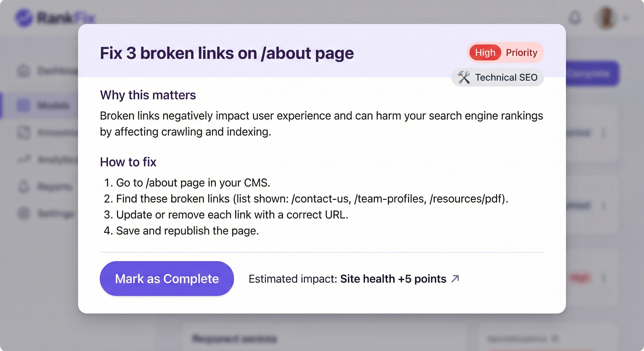
Task: Open the Settings gear icon in sidebar
Action: (x=24, y=213)
